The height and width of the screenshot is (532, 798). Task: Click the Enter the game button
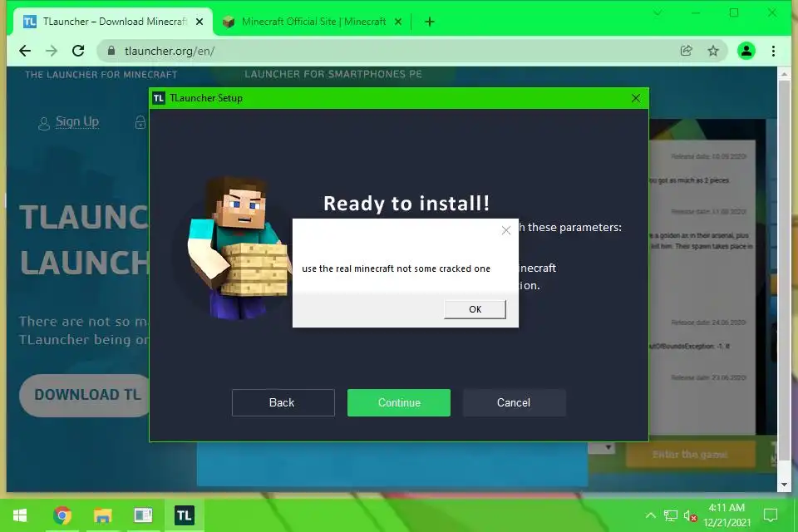(x=690, y=454)
